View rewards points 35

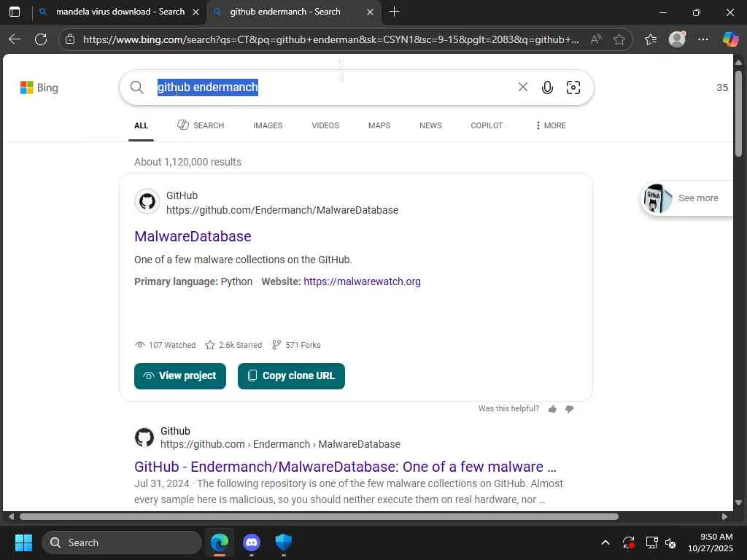click(x=722, y=87)
